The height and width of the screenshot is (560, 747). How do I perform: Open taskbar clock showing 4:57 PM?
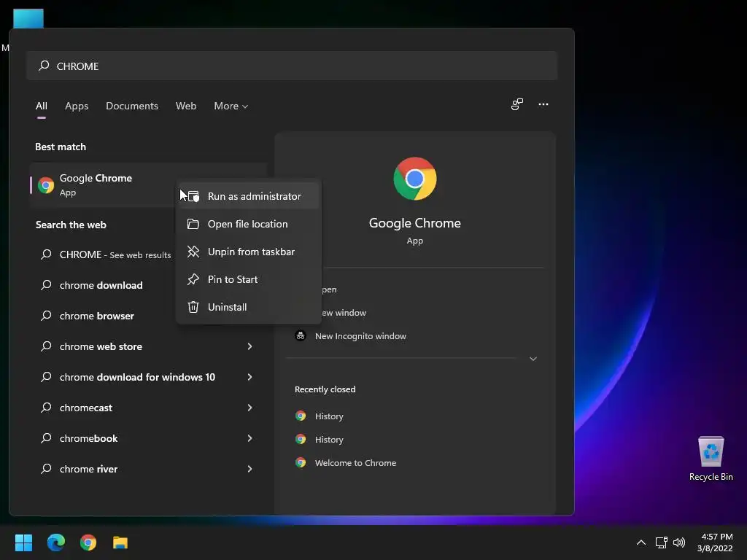715,542
